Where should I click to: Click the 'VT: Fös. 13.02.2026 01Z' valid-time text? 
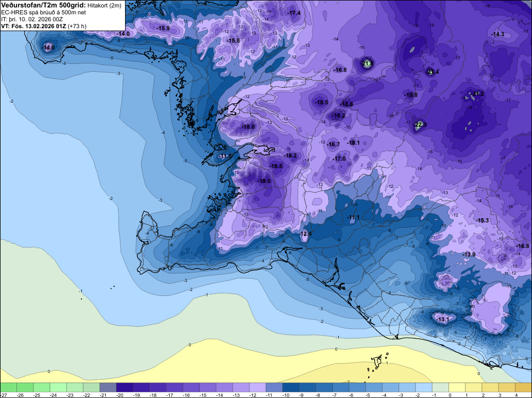click(x=34, y=26)
